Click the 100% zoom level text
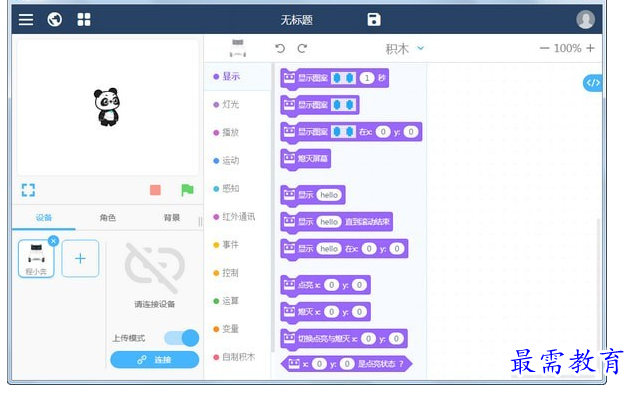The width and height of the screenshot is (632, 393). (568, 48)
